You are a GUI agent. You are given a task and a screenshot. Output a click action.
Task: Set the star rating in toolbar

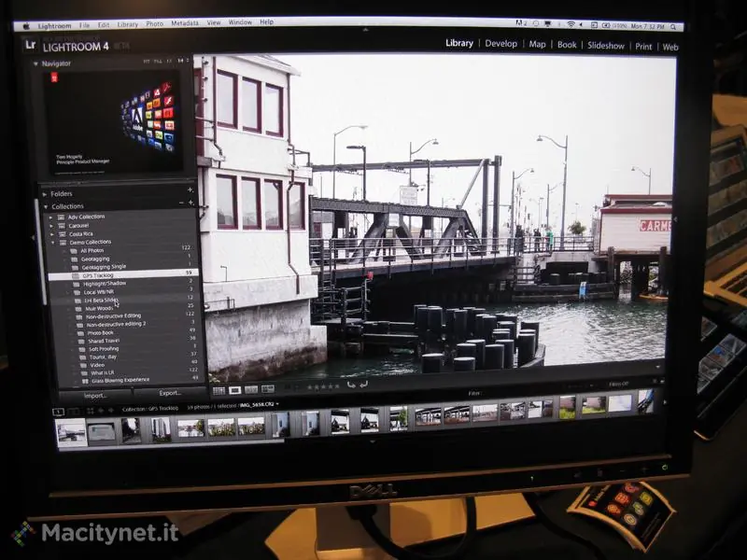click(x=323, y=387)
